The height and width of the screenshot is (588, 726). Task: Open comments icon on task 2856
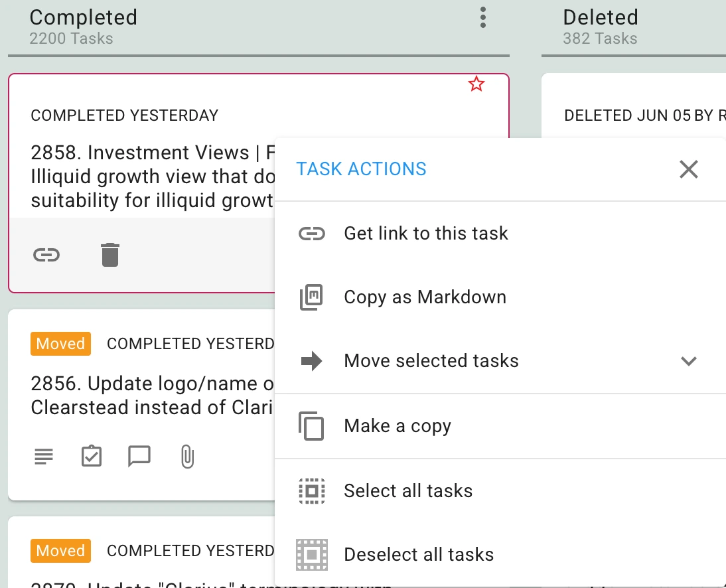(139, 457)
